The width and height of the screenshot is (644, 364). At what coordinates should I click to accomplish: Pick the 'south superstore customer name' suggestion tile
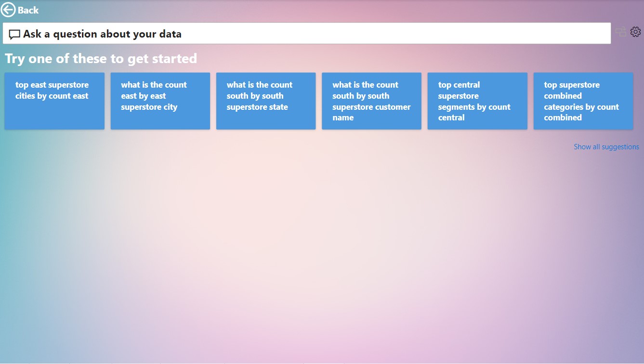click(x=371, y=101)
